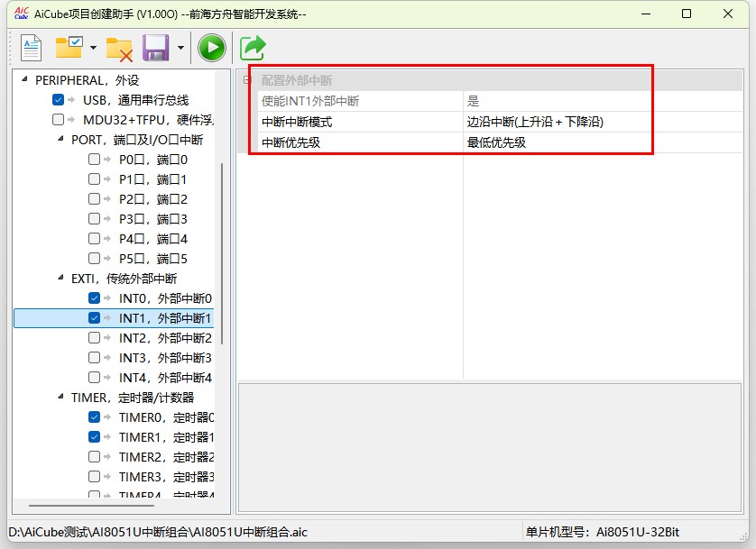Screen dimensions: 756x549
Task: Check the P5口 checkbox
Action: (94, 258)
